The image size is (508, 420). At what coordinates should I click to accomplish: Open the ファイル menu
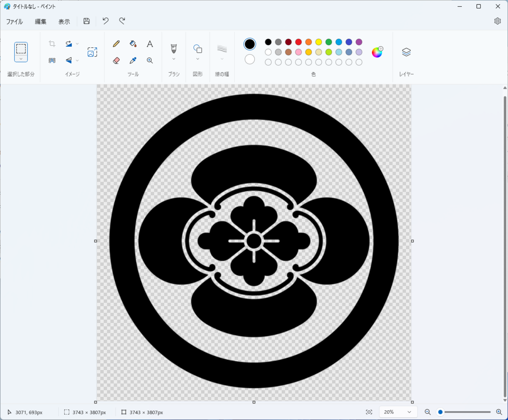14,22
